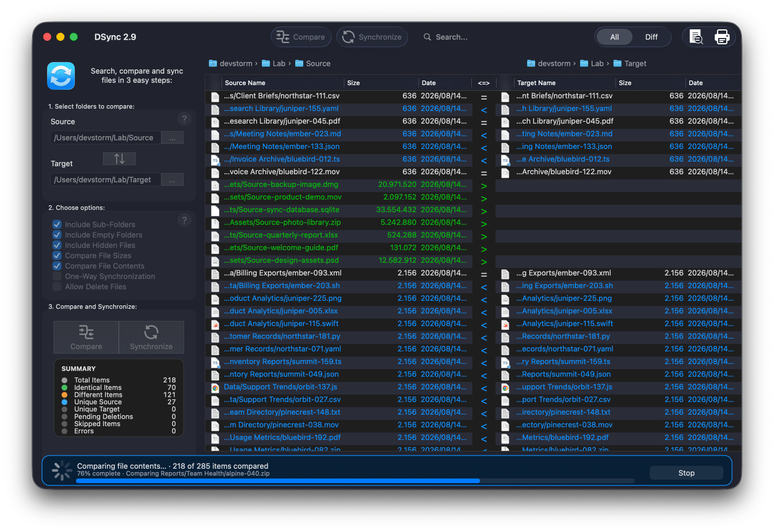Click the Synchronize toolbar button

click(372, 37)
